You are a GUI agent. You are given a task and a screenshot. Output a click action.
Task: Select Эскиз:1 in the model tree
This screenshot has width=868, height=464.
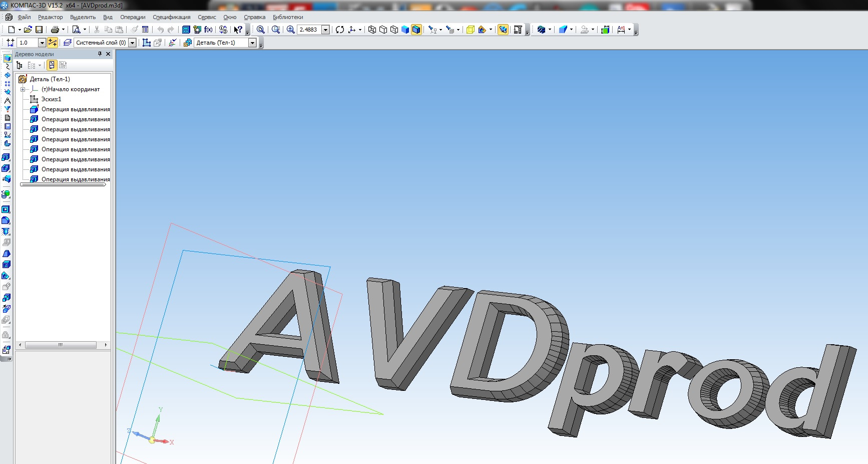pos(51,99)
